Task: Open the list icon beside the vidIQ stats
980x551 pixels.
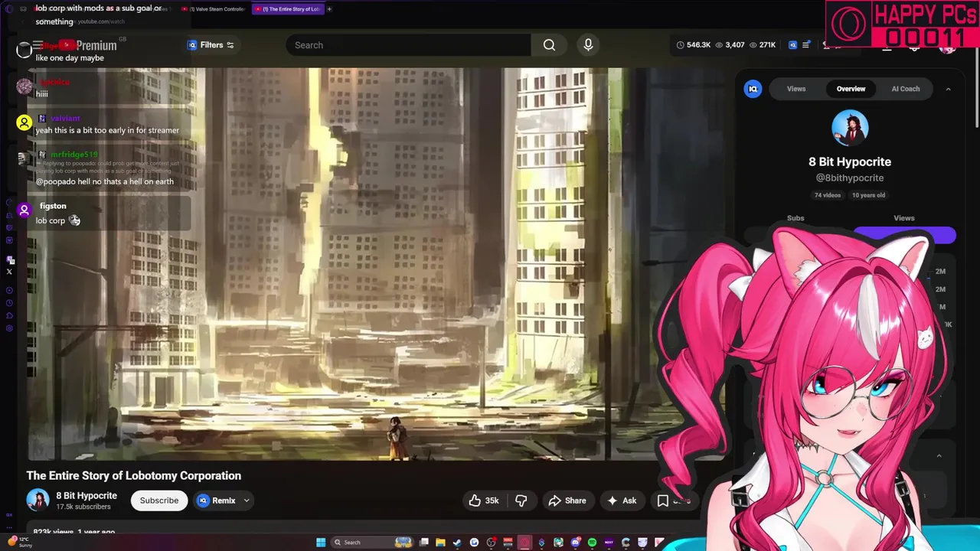Action: coord(805,45)
